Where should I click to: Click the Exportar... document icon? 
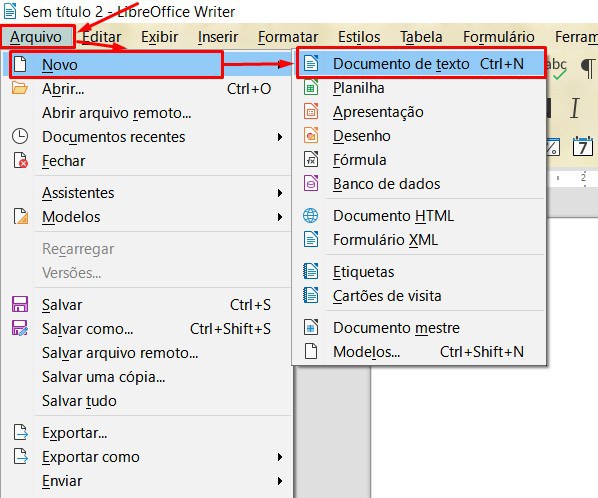click(x=21, y=433)
